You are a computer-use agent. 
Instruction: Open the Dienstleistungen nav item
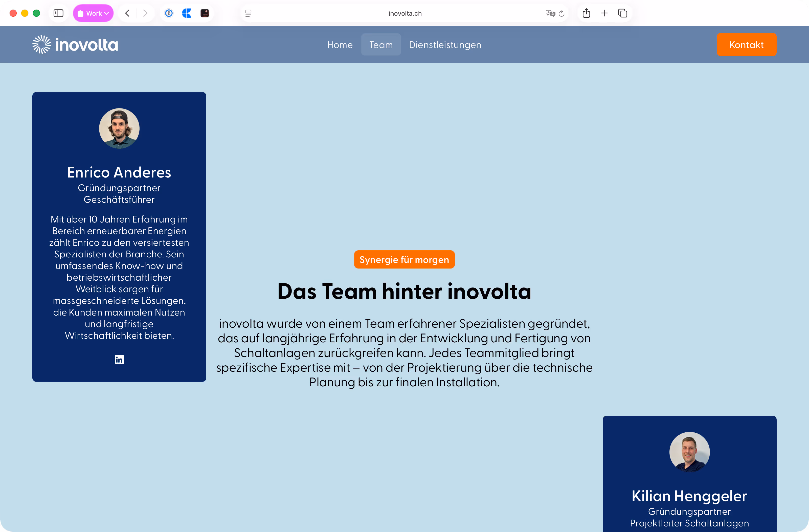[x=445, y=45]
